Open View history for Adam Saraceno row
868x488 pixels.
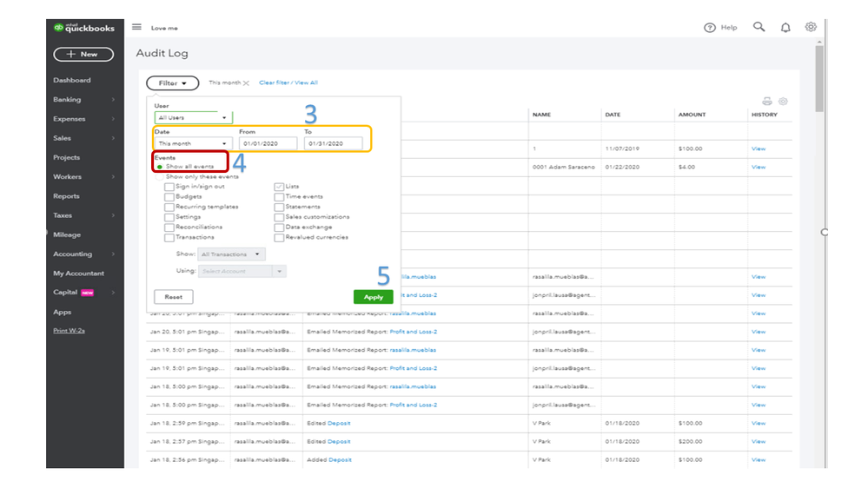tap(759, 167)
